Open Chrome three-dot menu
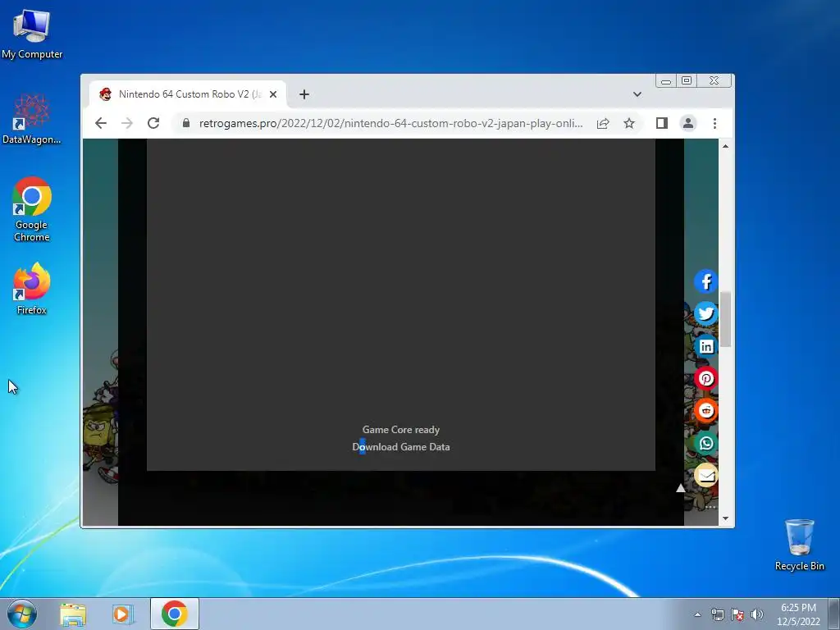840x630 pixels. coord(714,123)
